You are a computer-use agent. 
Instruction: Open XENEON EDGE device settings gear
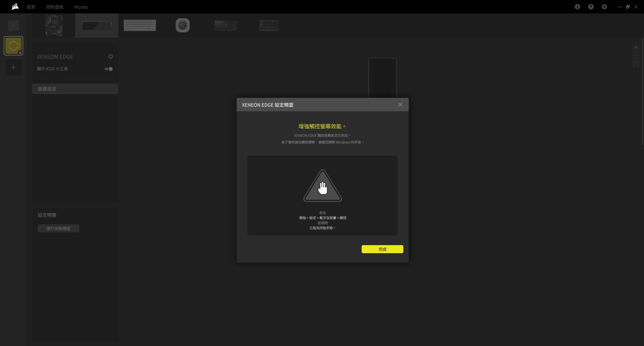[x=110, y=56]
